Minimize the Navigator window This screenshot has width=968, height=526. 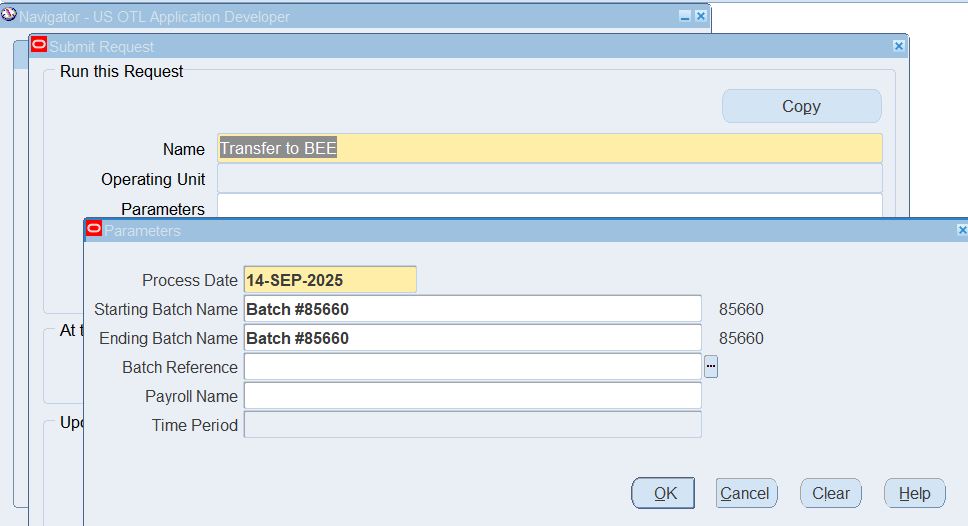pyautogui.click(x=685, y=17)
